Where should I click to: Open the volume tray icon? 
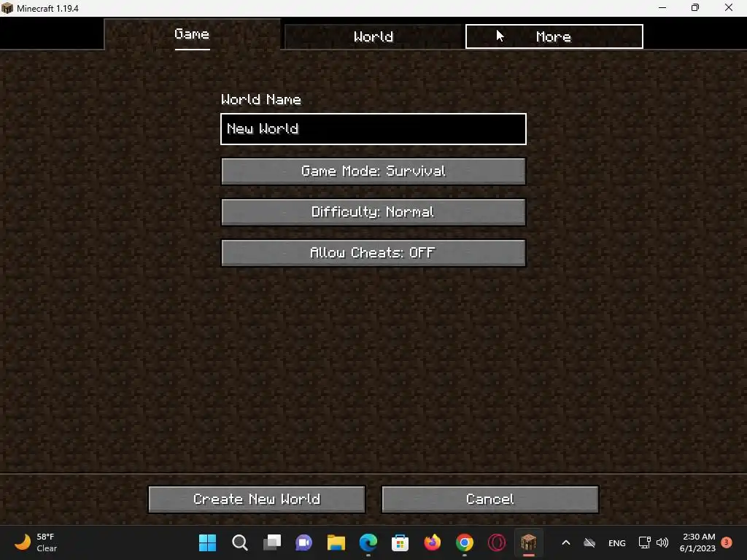point(662,542)
